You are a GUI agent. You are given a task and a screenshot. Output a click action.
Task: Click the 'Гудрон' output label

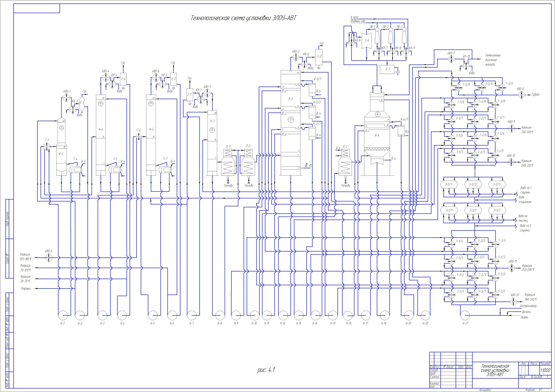click(x=535, y=94)
